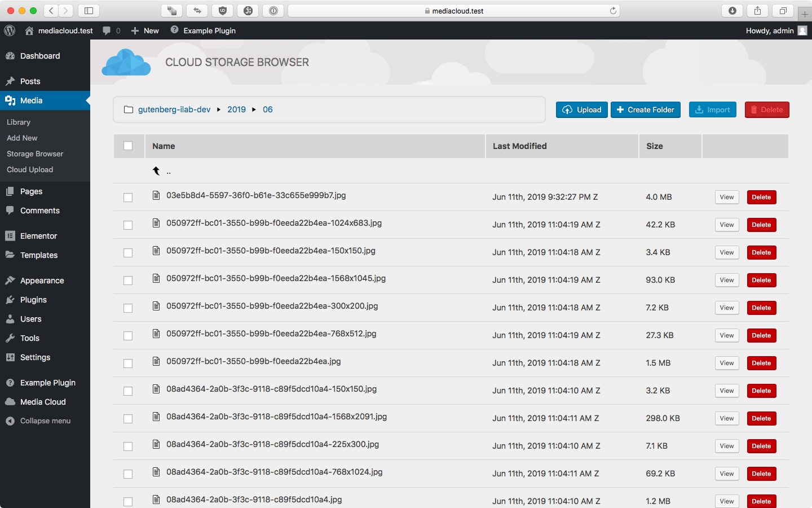
Task: Click the file icon for 08ad4364 768x1024
Action: coord(156,472)
